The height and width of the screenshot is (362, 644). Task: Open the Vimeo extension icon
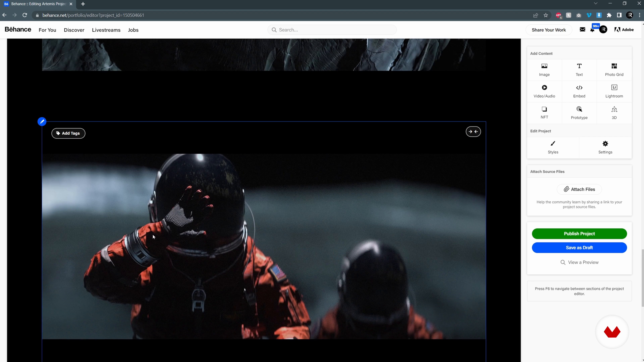589,15
